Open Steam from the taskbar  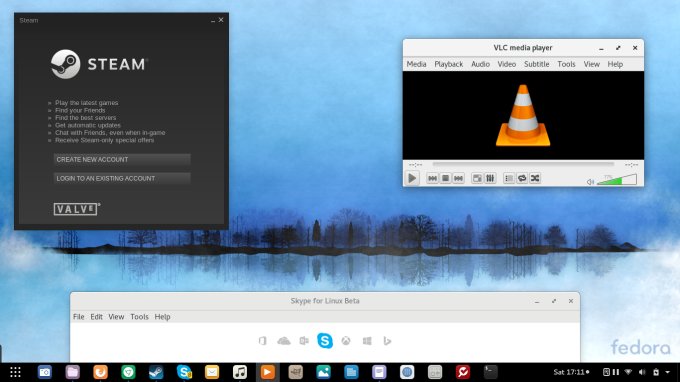coord(156,372)
